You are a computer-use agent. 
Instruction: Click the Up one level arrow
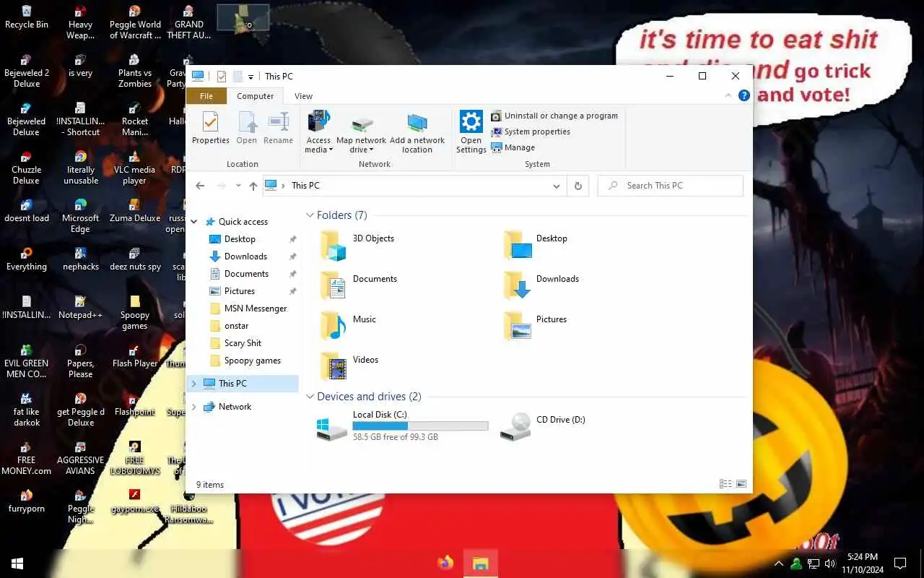pos(253,186)
